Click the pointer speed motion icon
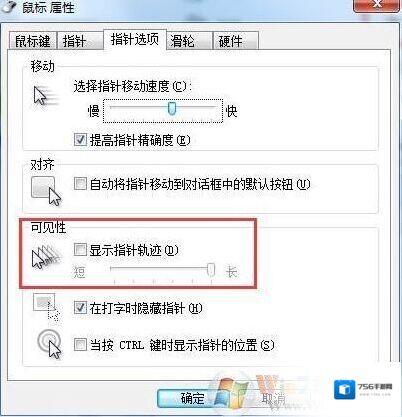This screenshot has width=402, height=417. coord(46,96)
